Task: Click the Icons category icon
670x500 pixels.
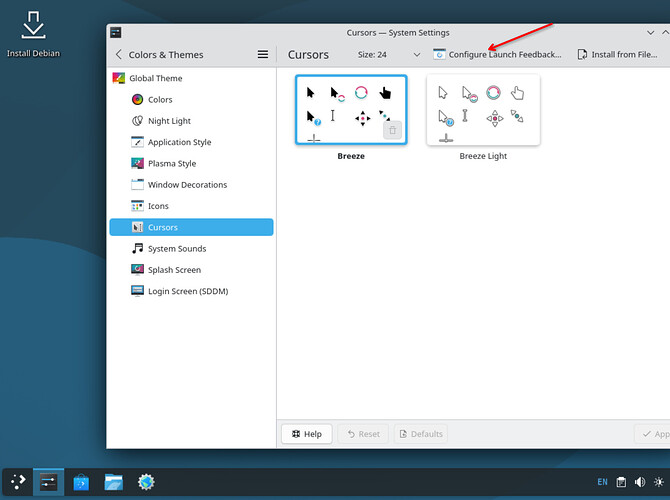Action: (137, 206)
